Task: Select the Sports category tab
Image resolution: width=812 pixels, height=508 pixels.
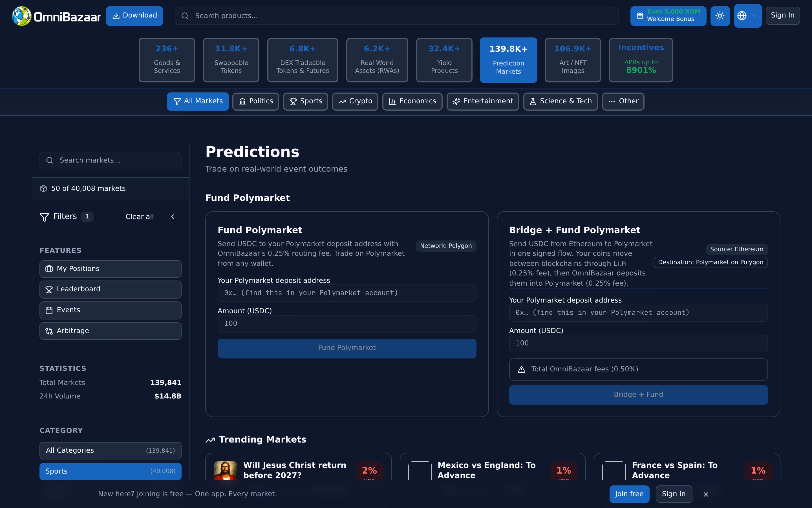Action: pos(305,101)
